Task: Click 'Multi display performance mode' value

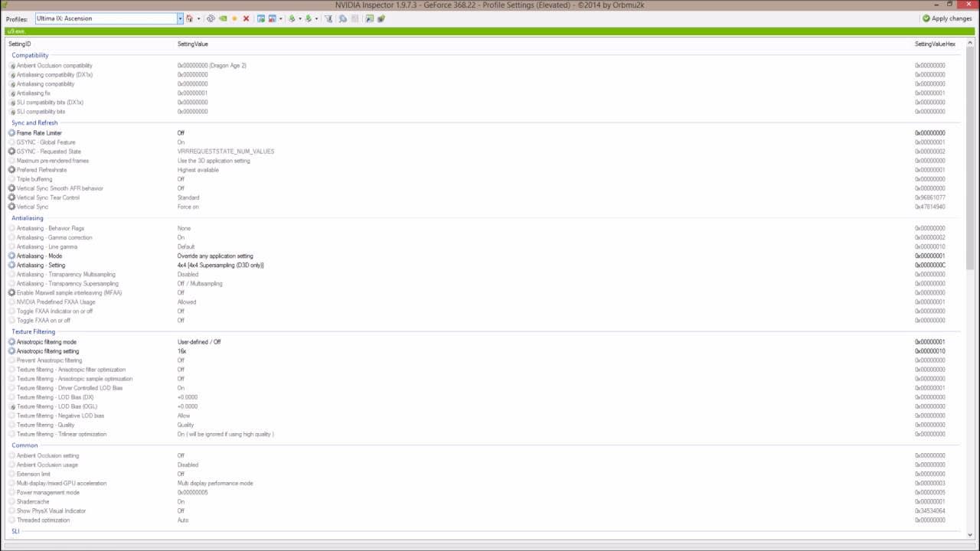Action: tap(215, 483)
